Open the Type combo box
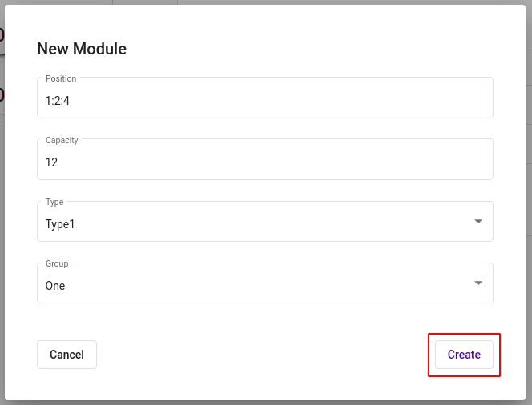Image resolution: width=532 pixels, height=405 pixels. pyautogui.click(x=264, y=223)
